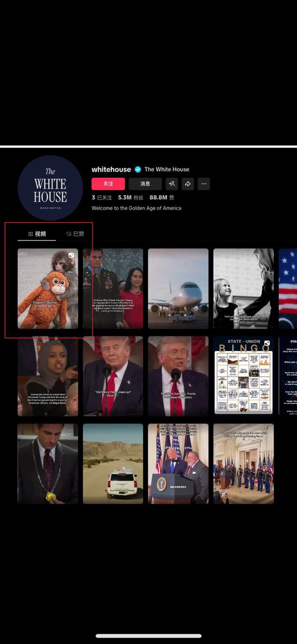Click the 88.8M 赞 likes count
The width and height of the screenshot is (297, 644).
[162, 197]
